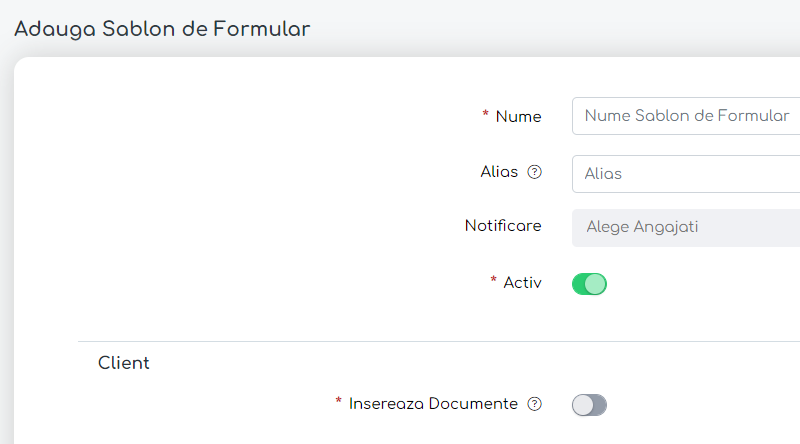Click the Nume field label
Screen dimensions: 800x444
(x=518, y=116)
